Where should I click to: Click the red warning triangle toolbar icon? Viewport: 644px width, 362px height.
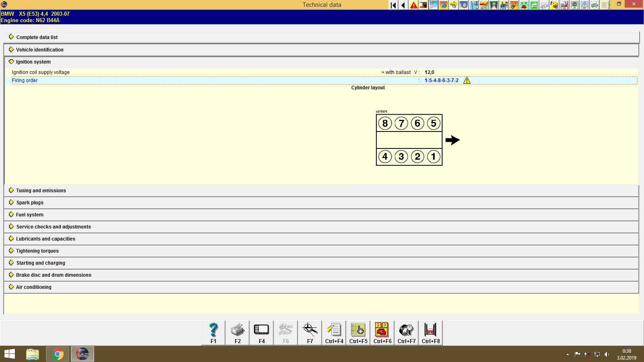[413, 5]
